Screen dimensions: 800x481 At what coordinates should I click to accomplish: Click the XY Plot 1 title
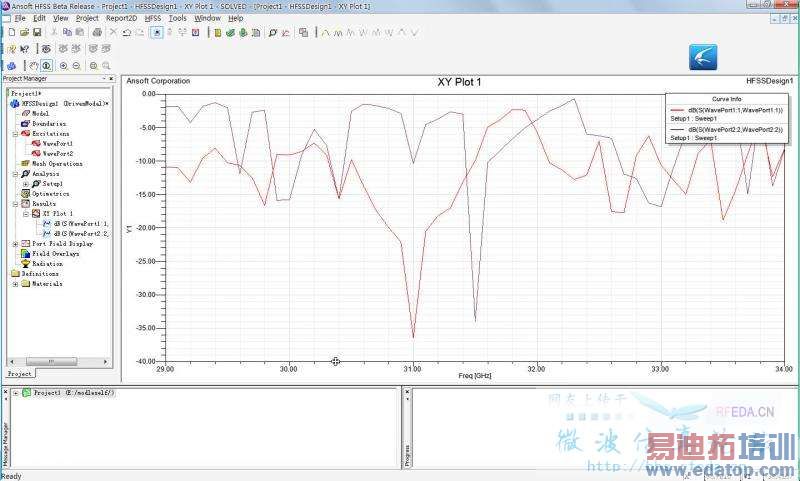(x=459, y=82)
